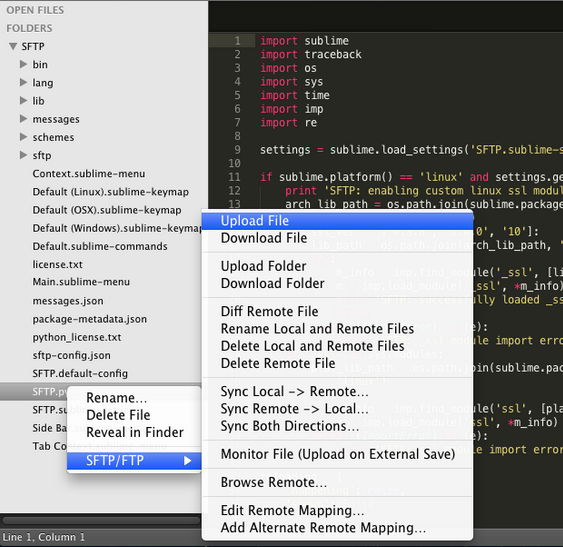This screenshot has width=563, height=547.
Task: Click Delete File in context menu
Action: (x=134, y=415)
